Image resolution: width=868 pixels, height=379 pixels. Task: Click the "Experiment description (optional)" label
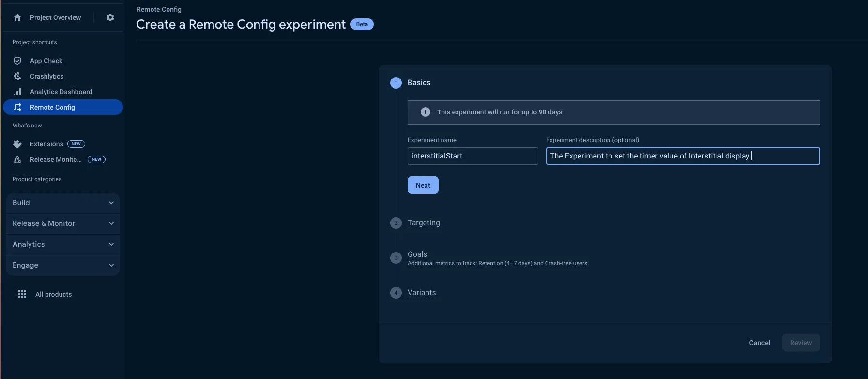(593, 140)
